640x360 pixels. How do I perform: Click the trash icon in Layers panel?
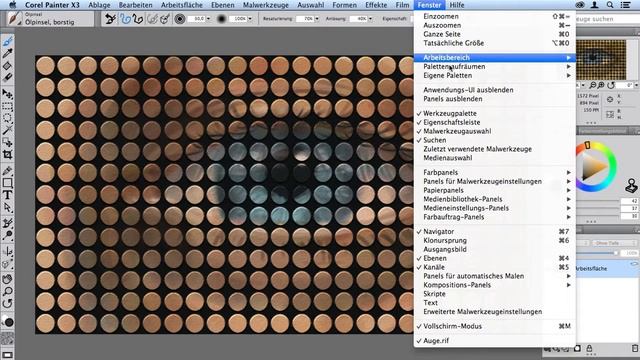(635, 349)
